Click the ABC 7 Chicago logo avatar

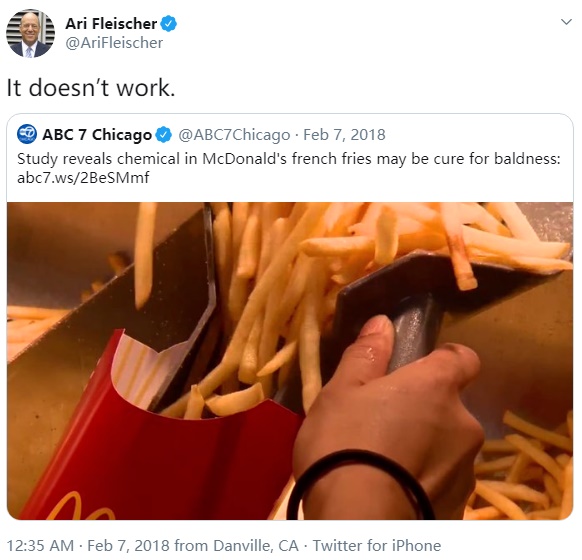(27, 134)
